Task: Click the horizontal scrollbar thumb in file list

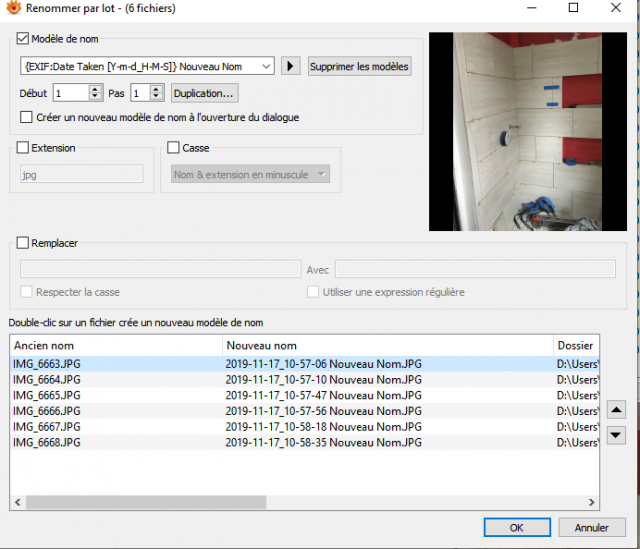Action: pos(146,502)
